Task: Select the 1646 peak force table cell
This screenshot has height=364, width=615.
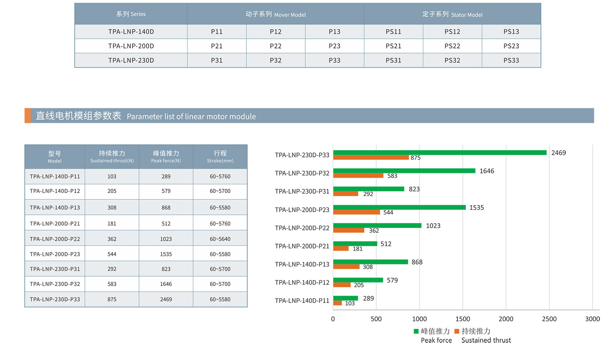Action: point(166,284)
